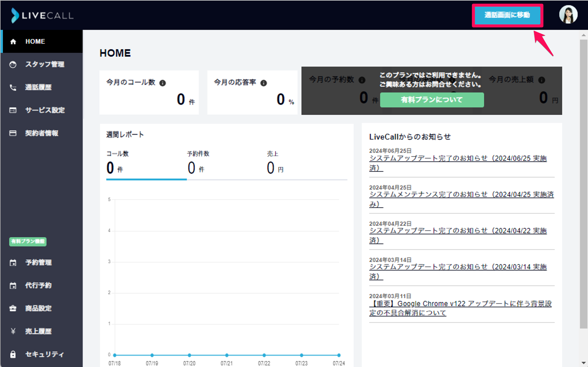The image size is (588, 367).
Task: Open the Google Chrome v122 notice link
Action: tap(460, 308)
